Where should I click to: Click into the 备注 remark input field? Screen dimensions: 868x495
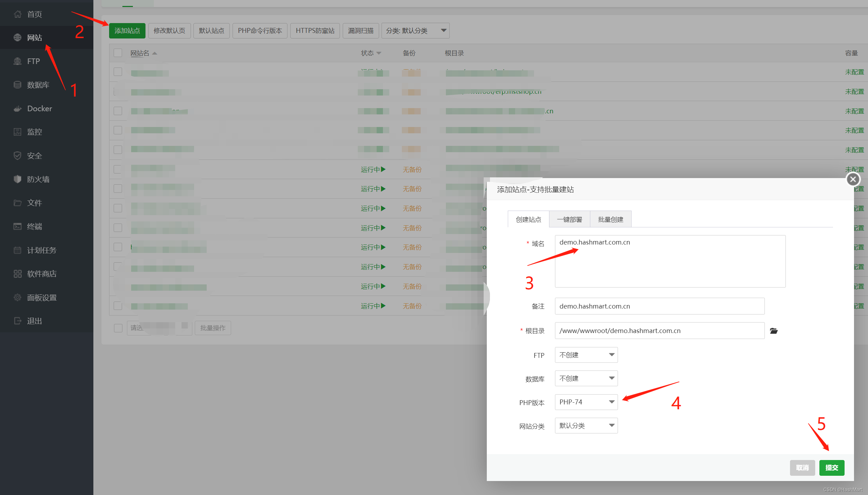click(x=659, y=306)
